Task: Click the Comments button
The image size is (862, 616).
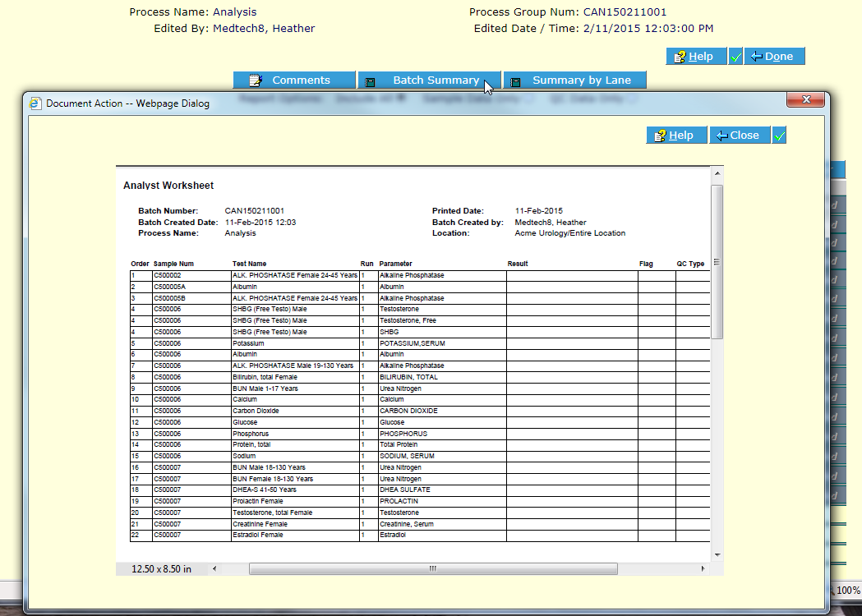Action: coord(293,80)
